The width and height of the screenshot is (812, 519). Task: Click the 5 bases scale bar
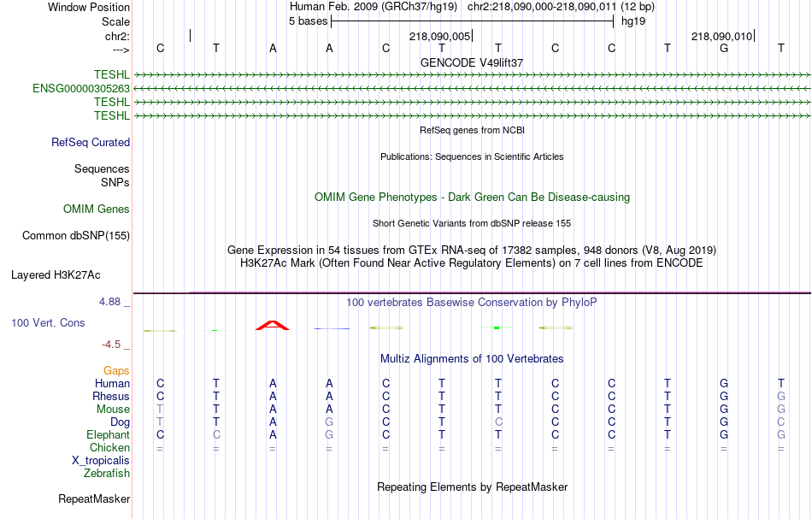(x=472, y=21)
